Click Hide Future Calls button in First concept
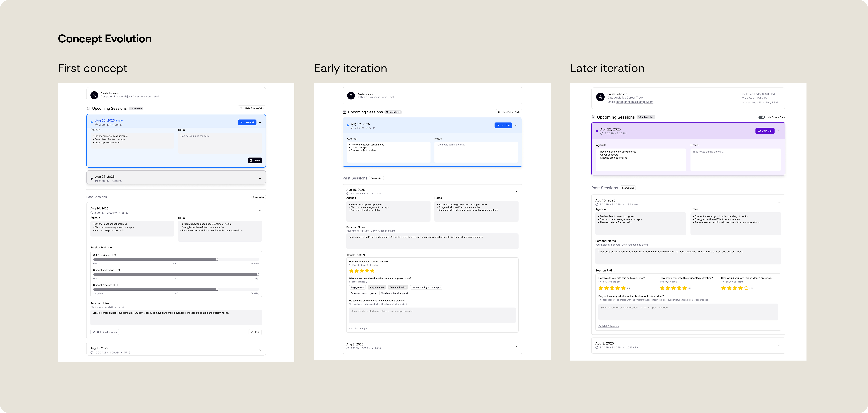Viewport: 868px width, 413px height. point(251,108)
